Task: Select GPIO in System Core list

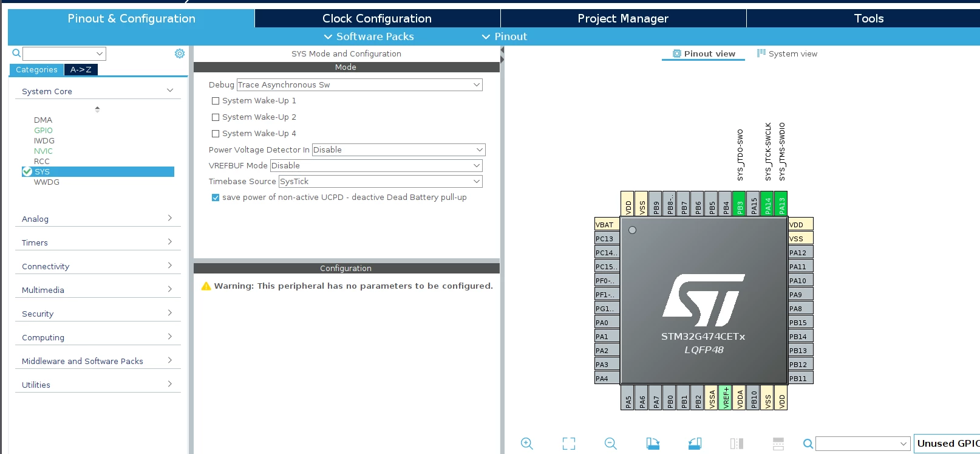Action: pos(43,130)
